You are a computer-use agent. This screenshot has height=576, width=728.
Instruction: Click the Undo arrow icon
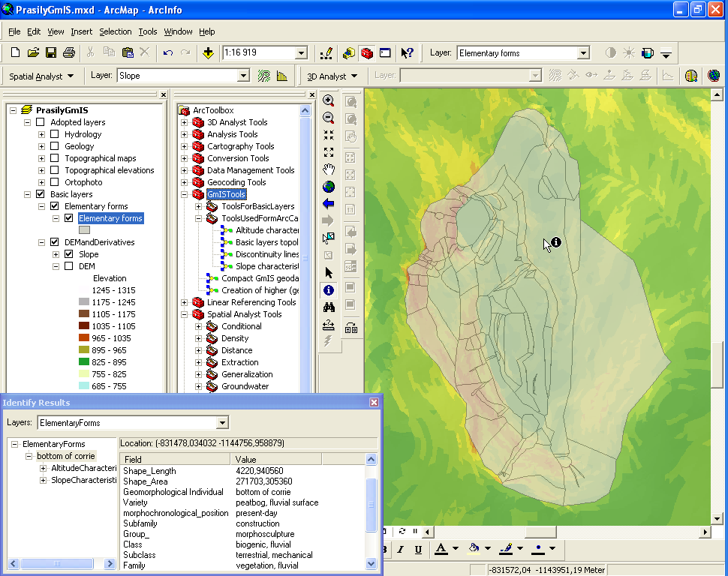(167, 52)
